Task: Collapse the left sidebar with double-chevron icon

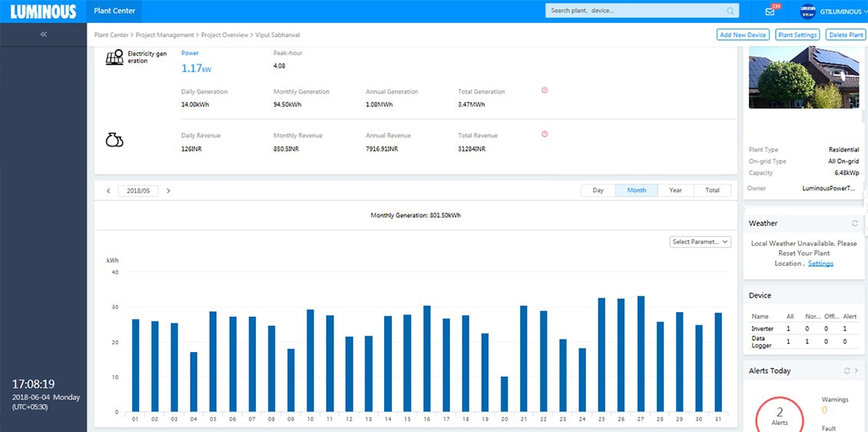Action: pos(44,35)
